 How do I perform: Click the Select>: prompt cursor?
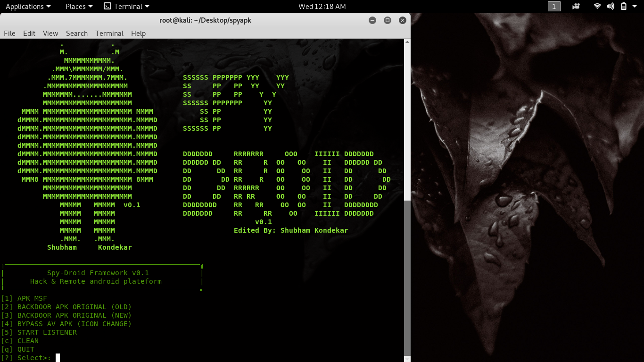(x=58, y=358)
